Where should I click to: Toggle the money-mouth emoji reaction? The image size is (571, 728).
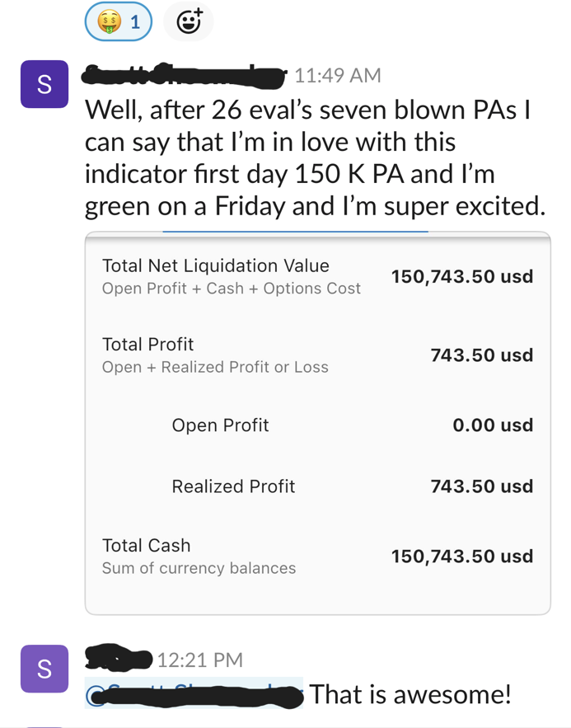point(118,22)
